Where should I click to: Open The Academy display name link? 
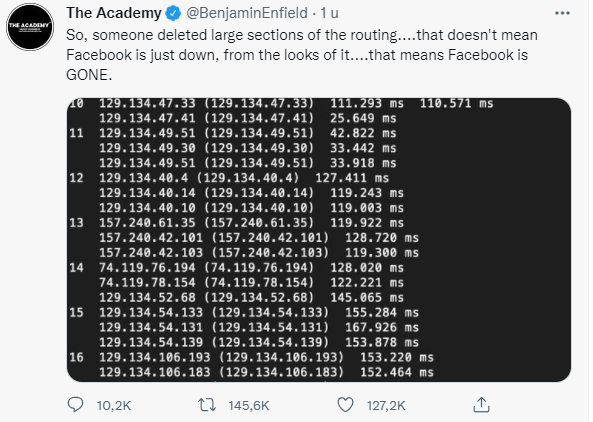[x=114, y=13]
